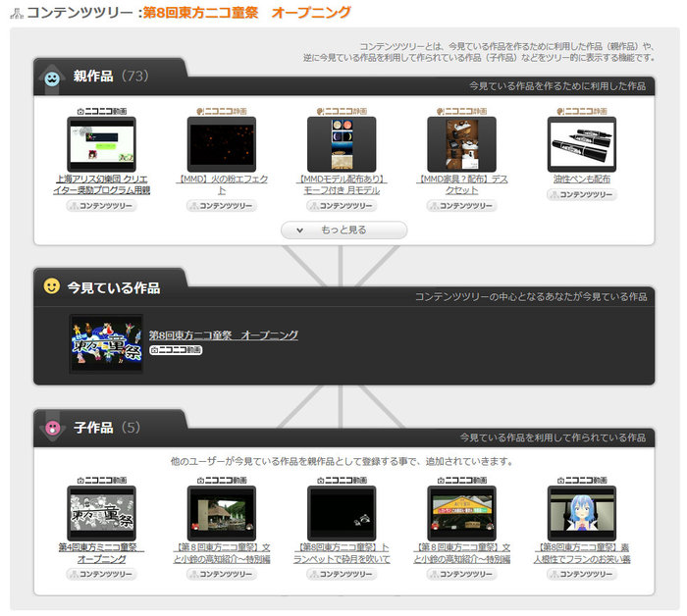Click marker pens thumbnail of 油性ペンも配布
Screen dimensions: 687x616
(582, 144)
